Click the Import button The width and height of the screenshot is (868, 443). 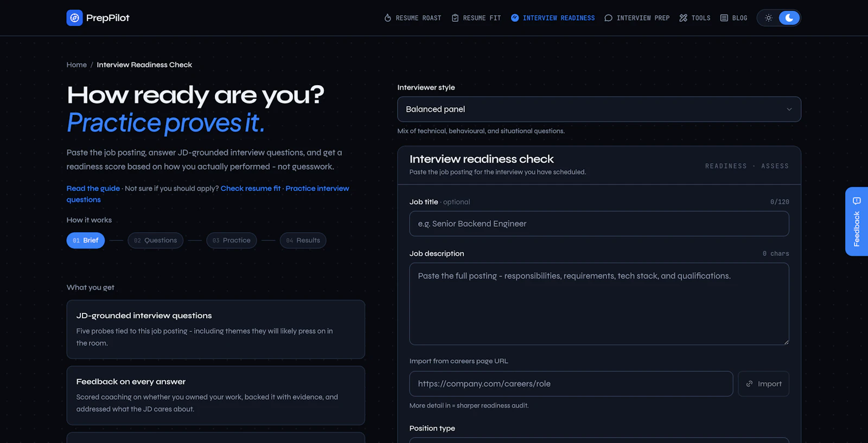[763, 383]
